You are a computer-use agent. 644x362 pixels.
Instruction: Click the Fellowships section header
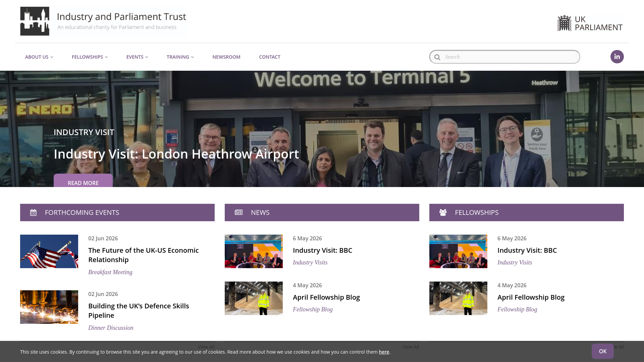[527, 213]
